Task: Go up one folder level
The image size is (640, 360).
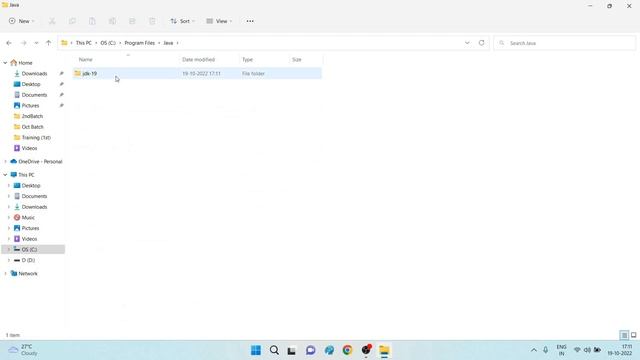Action: [x=49, y=43]
